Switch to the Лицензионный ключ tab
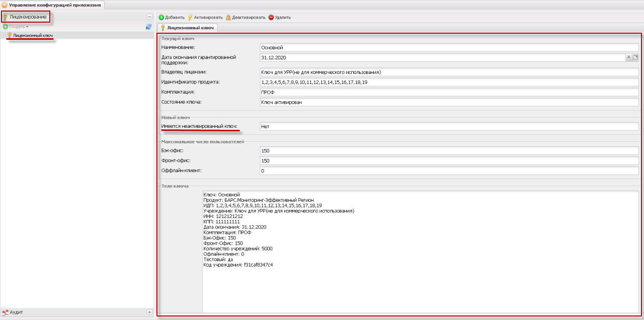This screenshot has width=644, height=320. tap(187, 28)
